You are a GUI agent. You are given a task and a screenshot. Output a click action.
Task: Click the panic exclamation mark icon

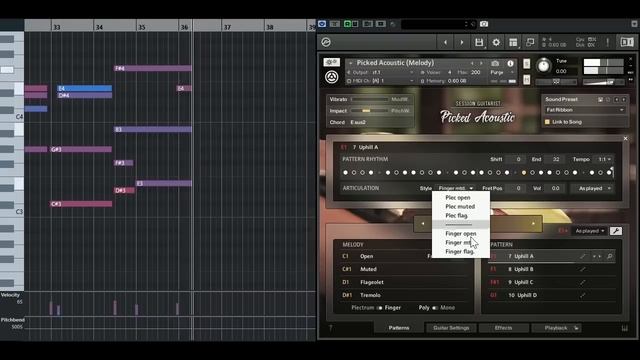pos(607,42)
